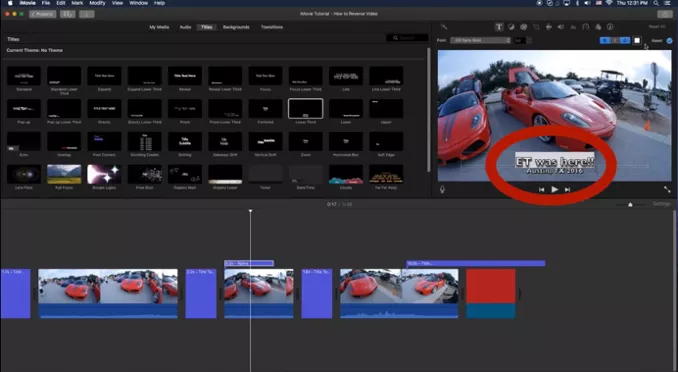Select the red background clip in timeline

click(491, 294)
